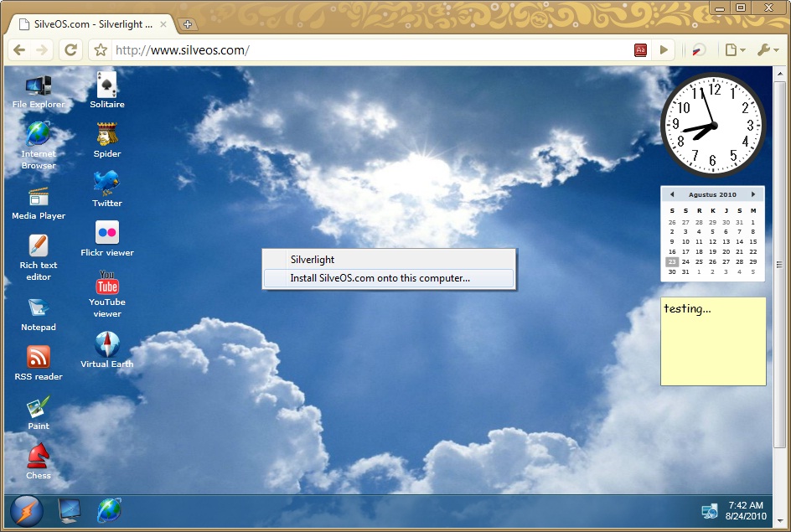This screenshot has height=532, width=791.
Task: Launch the Solitaire game
Action: (106, 84)
